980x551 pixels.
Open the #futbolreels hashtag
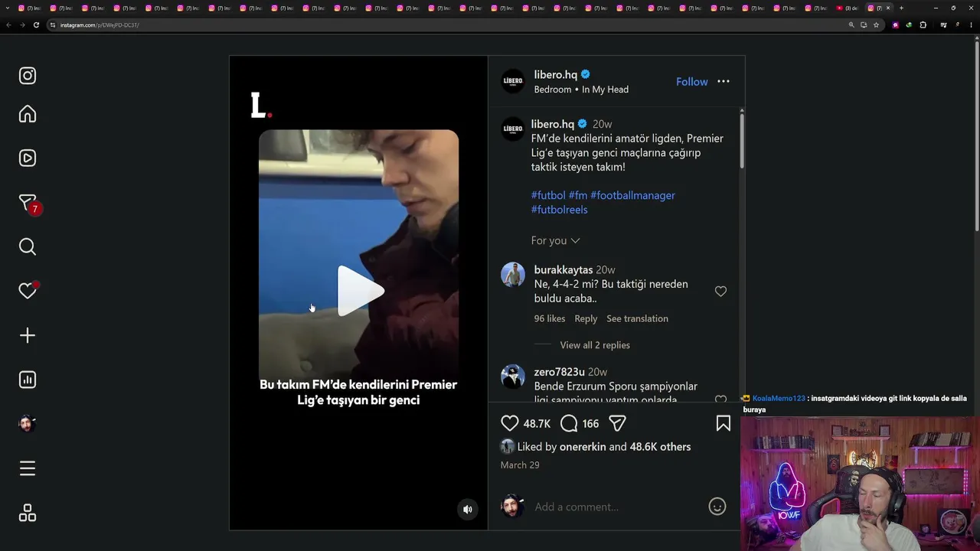(x=560, y=210)
